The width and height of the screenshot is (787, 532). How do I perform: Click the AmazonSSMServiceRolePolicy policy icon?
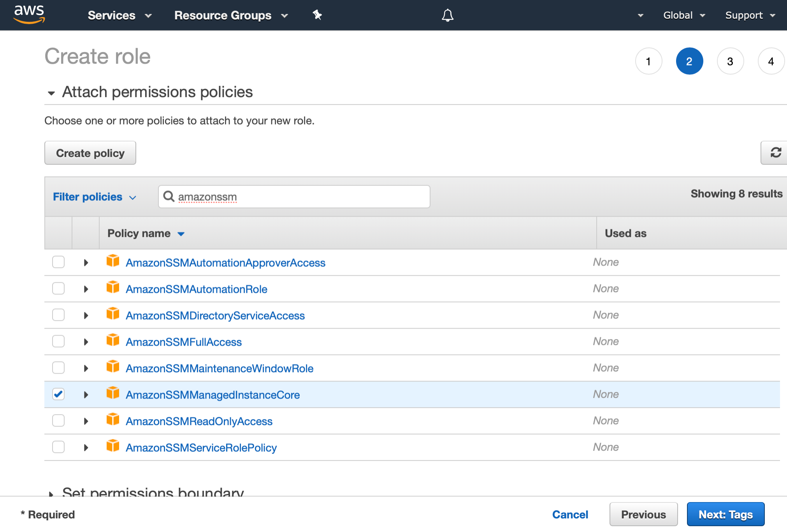tap(113, 447)
